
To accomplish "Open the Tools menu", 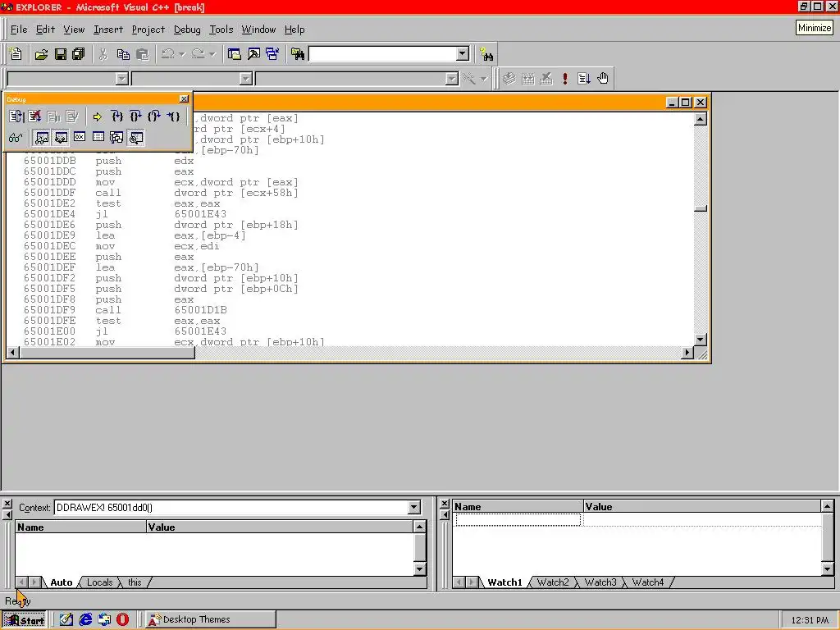I will 221,30.
